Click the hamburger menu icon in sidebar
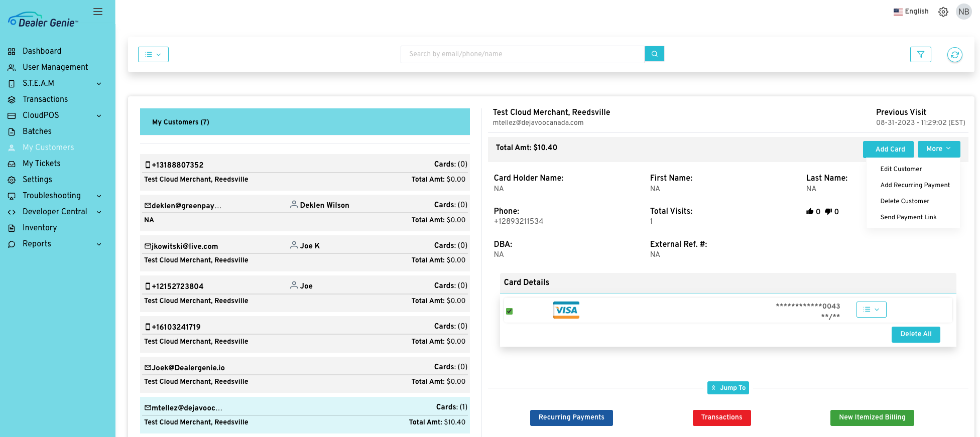The height and width of the screenshot is (437, 980). click(98, 12)
